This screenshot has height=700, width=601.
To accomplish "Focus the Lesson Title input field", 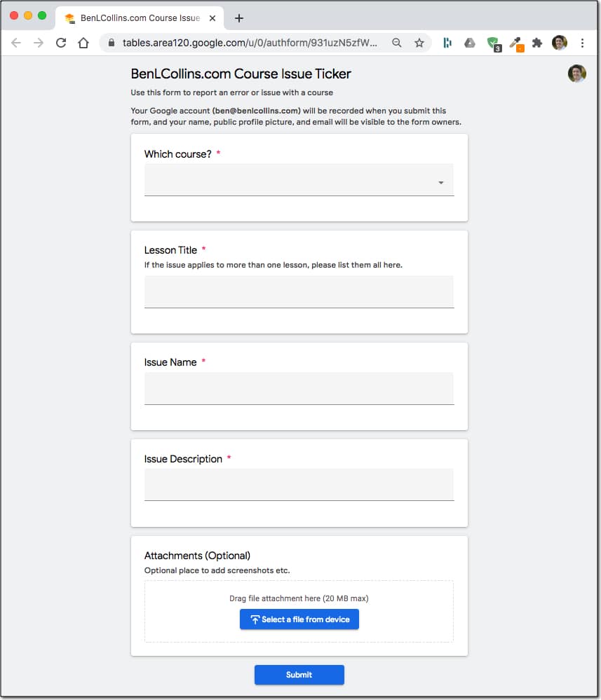I will [x=299, y=292].
